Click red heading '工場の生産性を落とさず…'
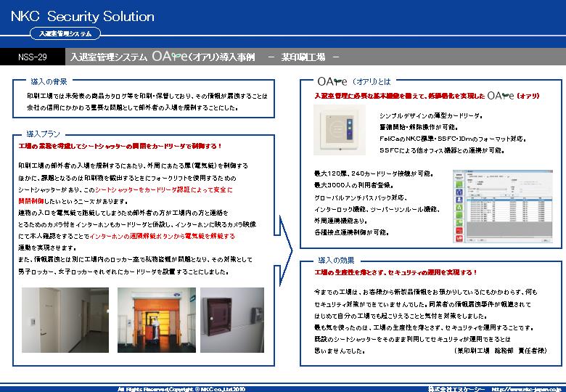 click(395, 272)
